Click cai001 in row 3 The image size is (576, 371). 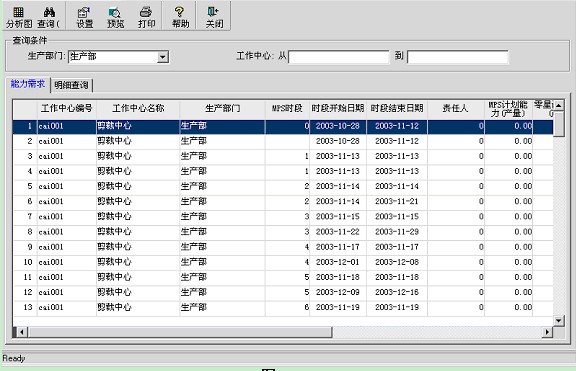(x=51, y=156)
